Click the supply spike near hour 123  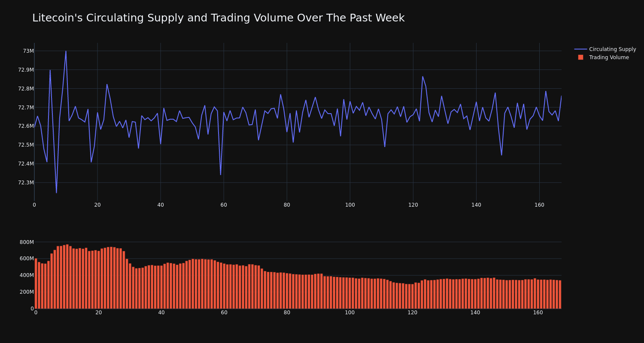tap(422, 77)
